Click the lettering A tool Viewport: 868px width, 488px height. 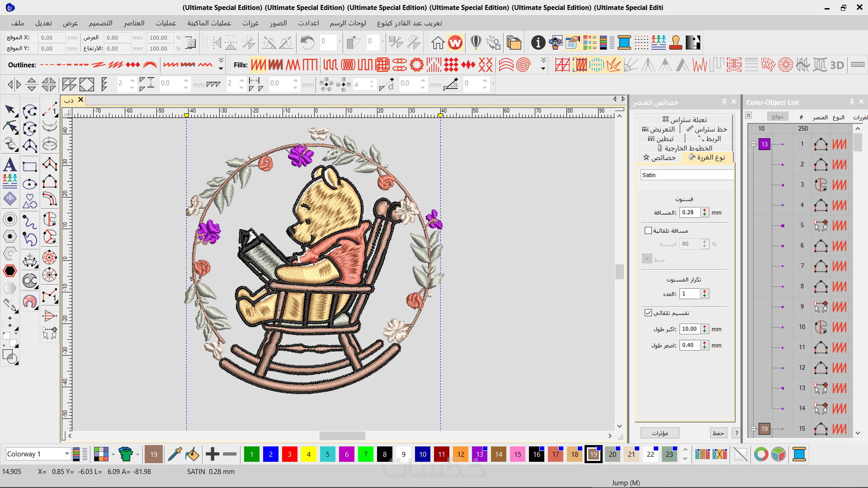[x=9, y=165]
